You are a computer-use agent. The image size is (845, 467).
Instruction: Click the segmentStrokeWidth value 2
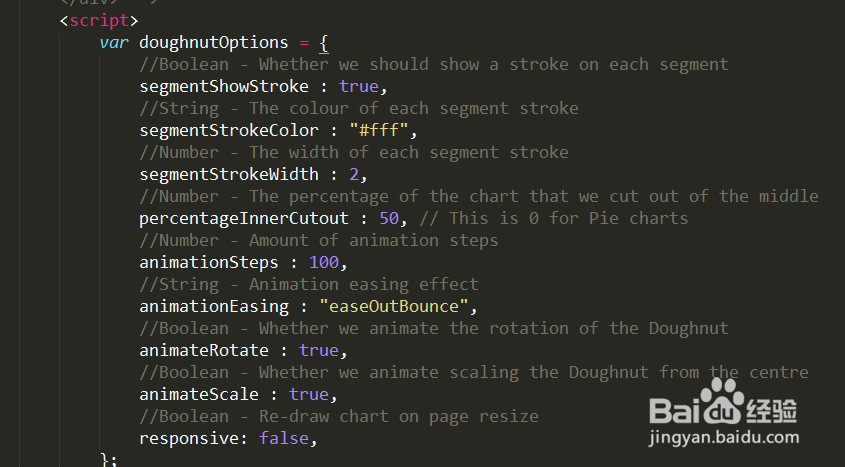(354, 175)
